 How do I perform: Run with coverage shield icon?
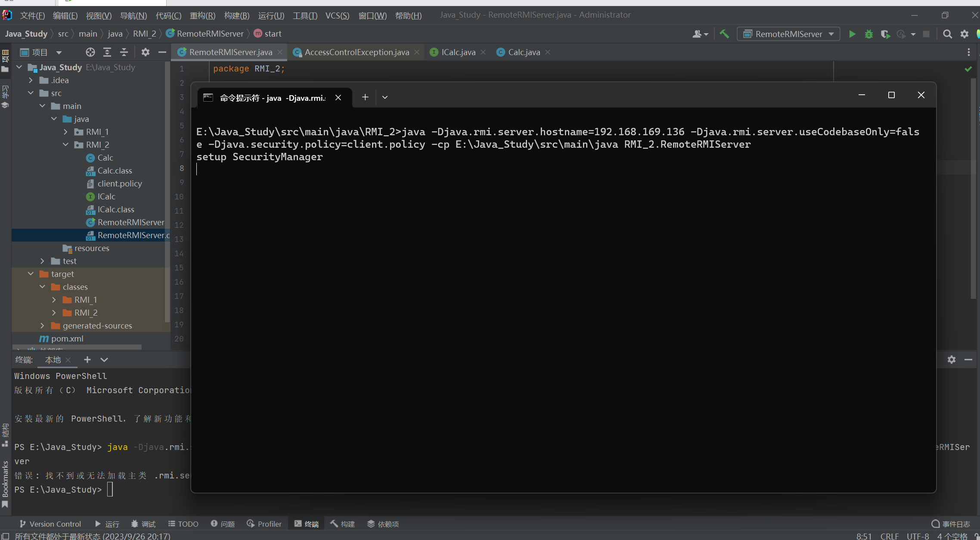885,34
